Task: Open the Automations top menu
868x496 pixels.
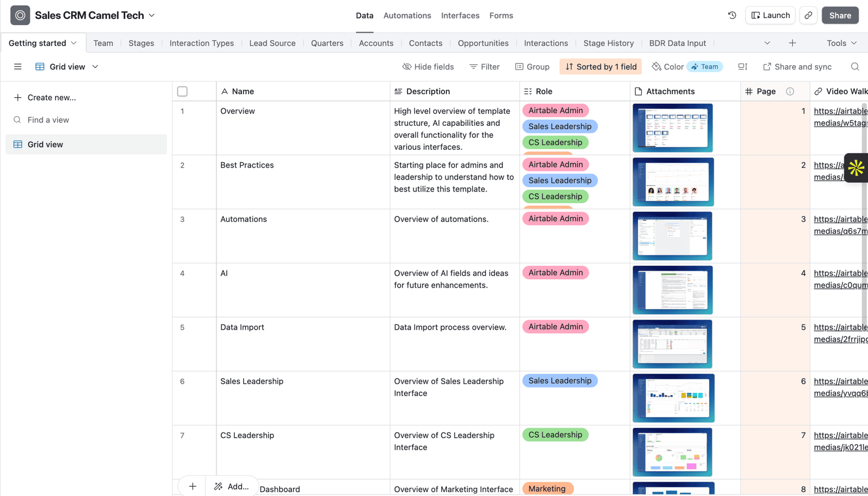Action: click(407, 15)
